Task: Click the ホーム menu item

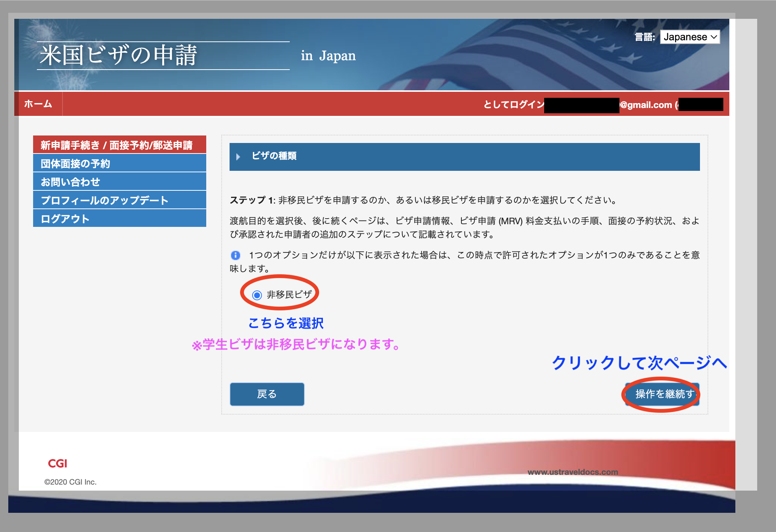Action: (38, 104)
